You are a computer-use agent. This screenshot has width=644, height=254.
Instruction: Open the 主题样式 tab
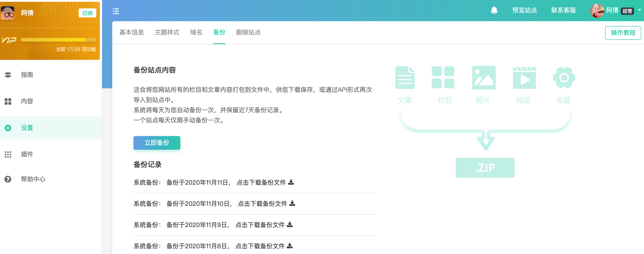point(167,32)
